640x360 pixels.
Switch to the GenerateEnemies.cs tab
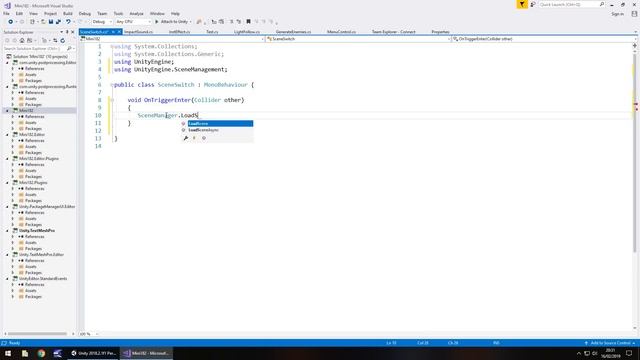293,32
